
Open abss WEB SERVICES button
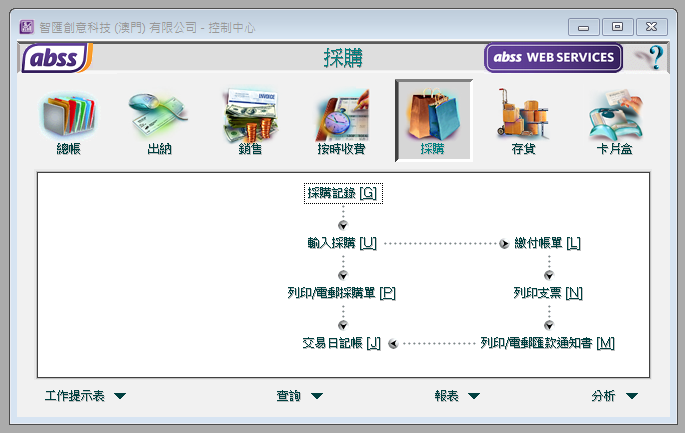(554, 58)
